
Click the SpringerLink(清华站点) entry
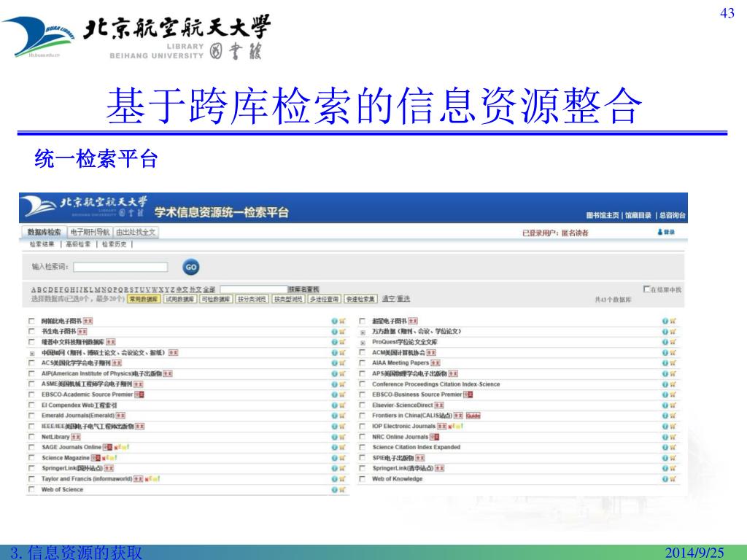coord(403,469)
